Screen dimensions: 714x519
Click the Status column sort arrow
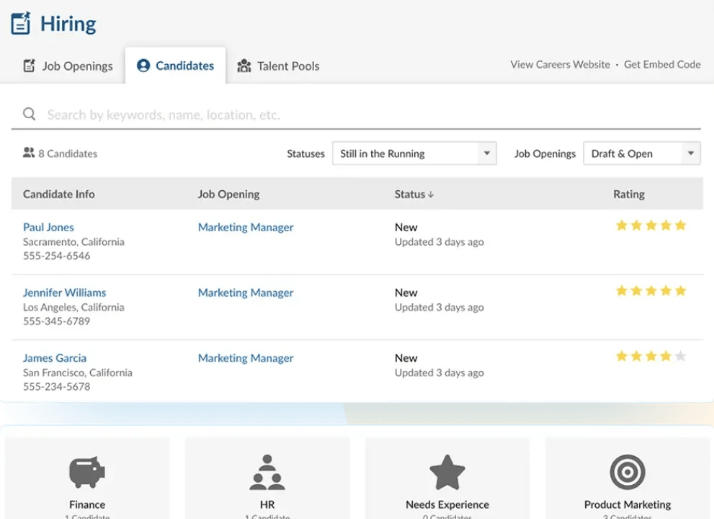coord(431,194)
